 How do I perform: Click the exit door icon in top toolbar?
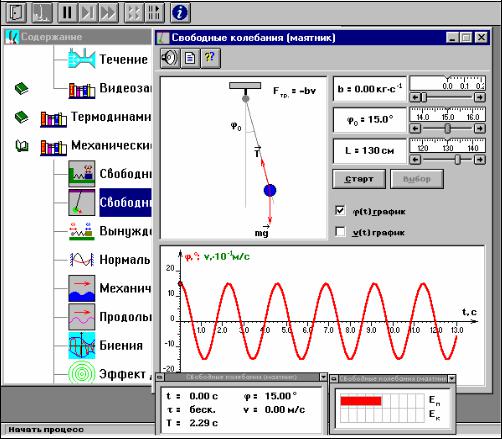click(16, 13)
